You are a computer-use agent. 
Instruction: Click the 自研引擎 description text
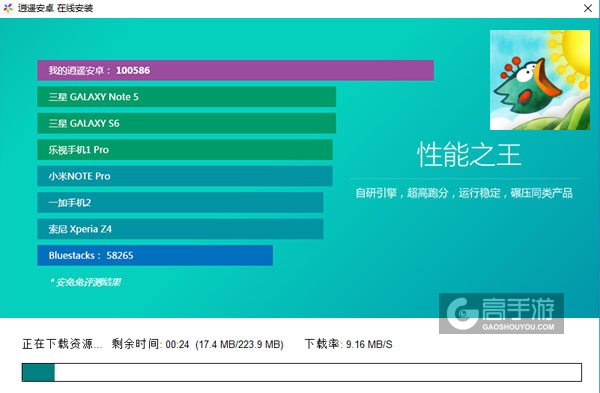(x=464, y=193)
